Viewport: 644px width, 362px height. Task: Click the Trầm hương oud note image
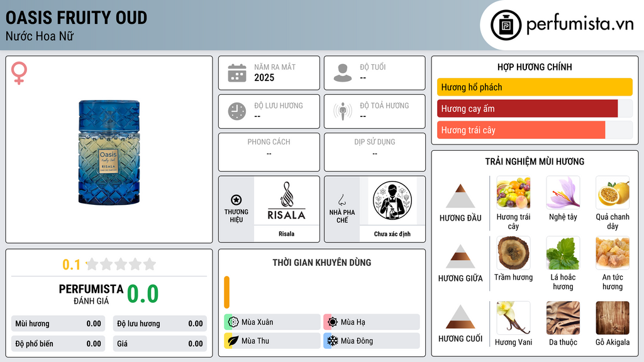[x=513, y=253]
